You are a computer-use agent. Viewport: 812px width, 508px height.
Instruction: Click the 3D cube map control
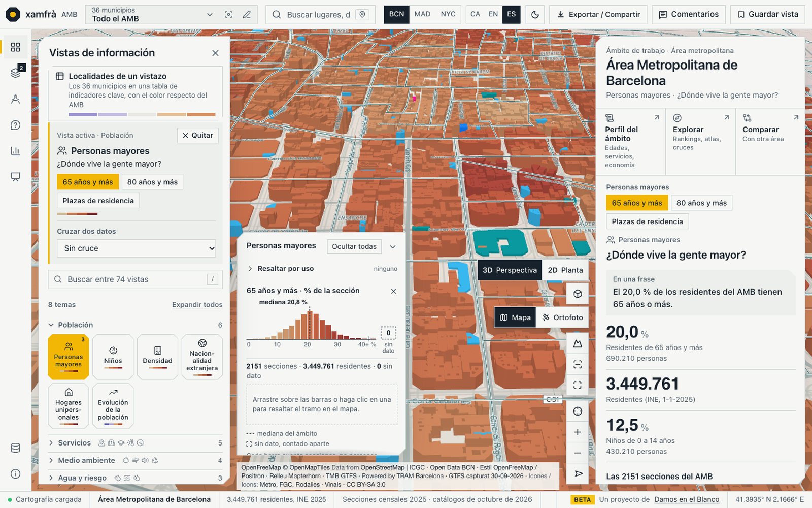point(578,294)
